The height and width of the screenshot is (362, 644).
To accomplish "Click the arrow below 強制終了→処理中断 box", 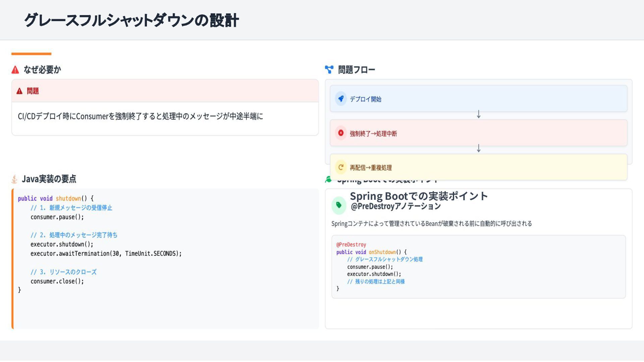I will click(479, 148).
